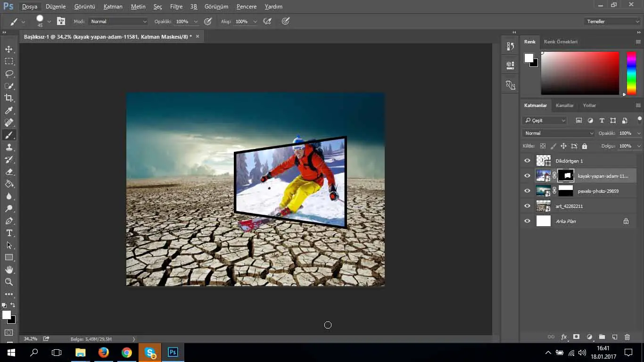Switch to the Kanallar tab
The height and width of the screenshot is (362, 644).
pyautogui.click(x=564, y=106)
